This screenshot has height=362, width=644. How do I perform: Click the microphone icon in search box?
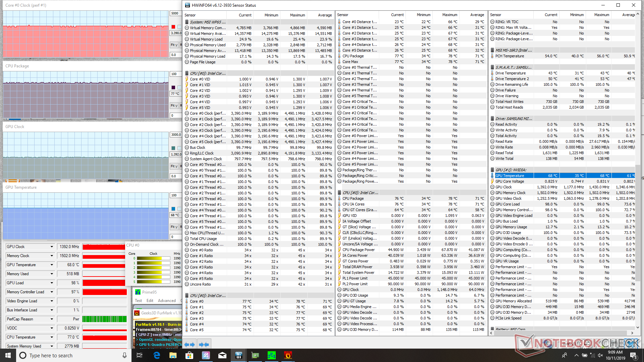click(124, 355)
